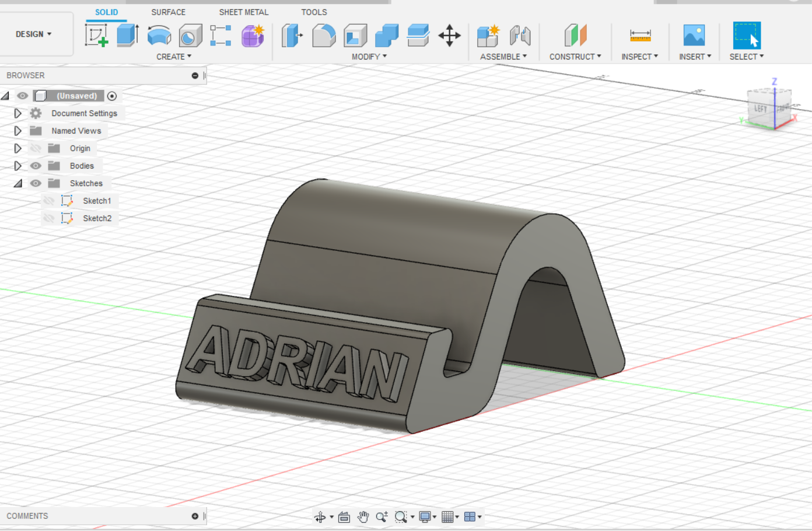Select the Move/Copy tool

pos(449,36)
